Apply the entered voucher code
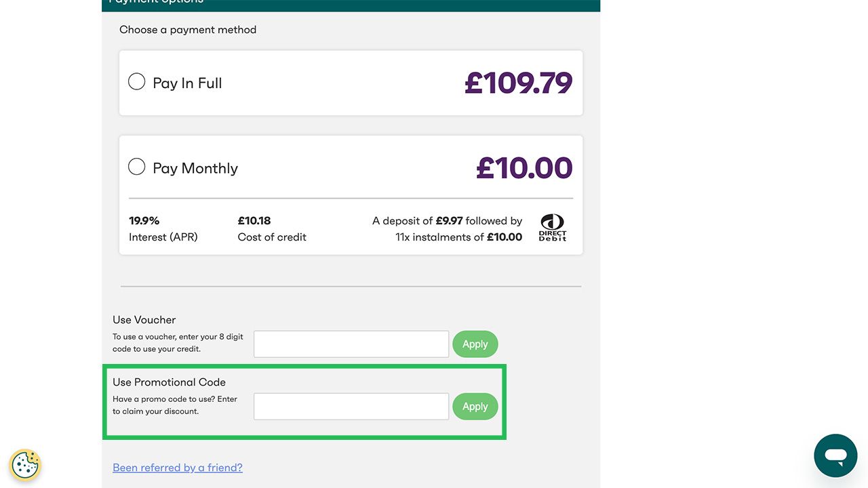 [475, 344]
